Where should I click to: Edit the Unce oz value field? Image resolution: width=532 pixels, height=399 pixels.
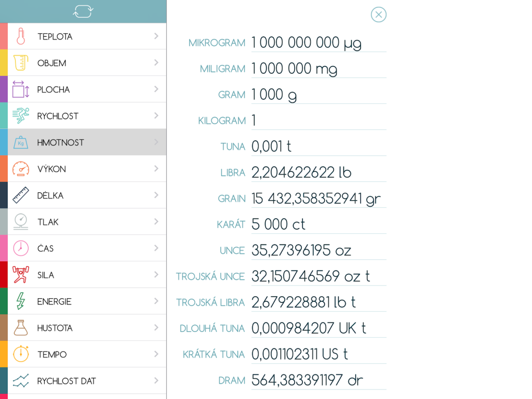point(318,251)
